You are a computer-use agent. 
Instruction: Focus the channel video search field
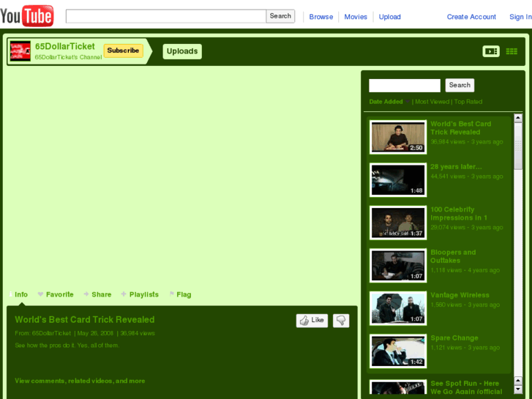pos(405,85)
